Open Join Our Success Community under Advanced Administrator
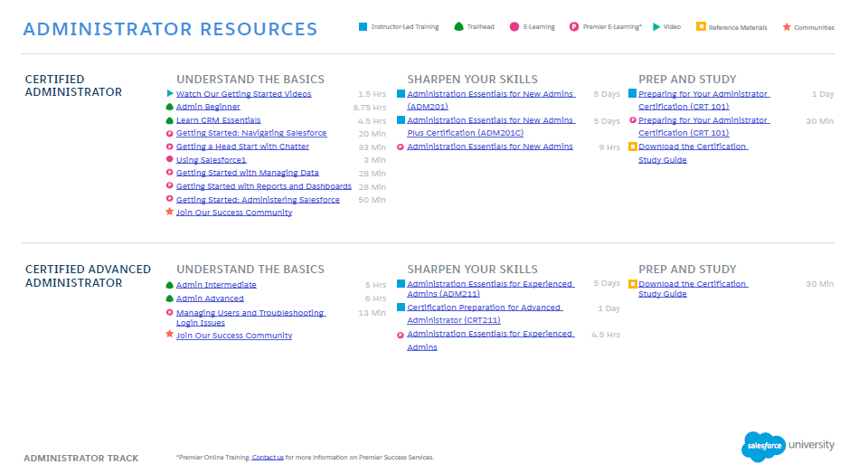 pyautogui.click(x=234, y=336)
